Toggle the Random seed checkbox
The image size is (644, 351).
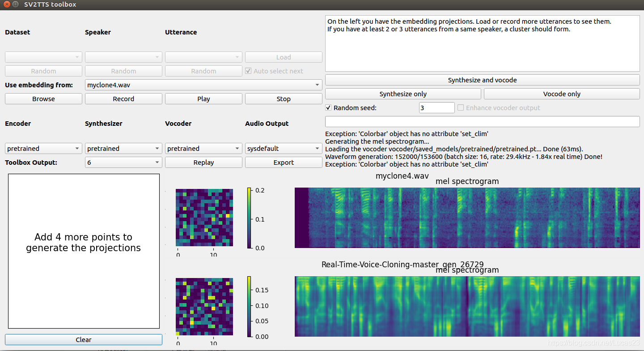[x=328, y=107]
